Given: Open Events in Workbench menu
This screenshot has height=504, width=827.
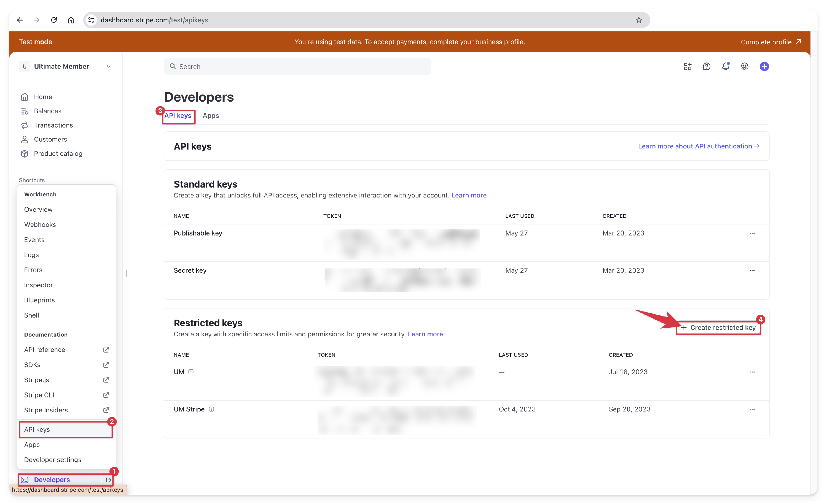Looking at the screenshot, I should tap(66, 239).
